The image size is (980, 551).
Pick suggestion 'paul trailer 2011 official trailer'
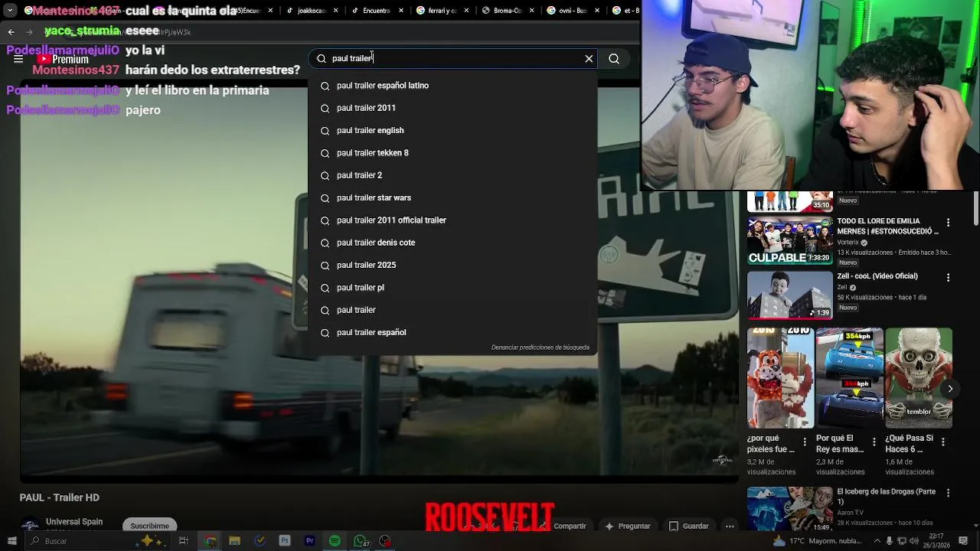452,220
